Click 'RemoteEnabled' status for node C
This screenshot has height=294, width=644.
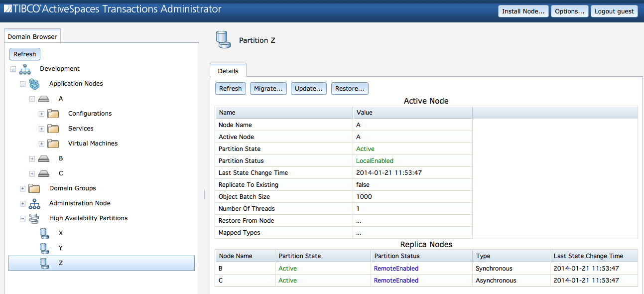(396, 281)
